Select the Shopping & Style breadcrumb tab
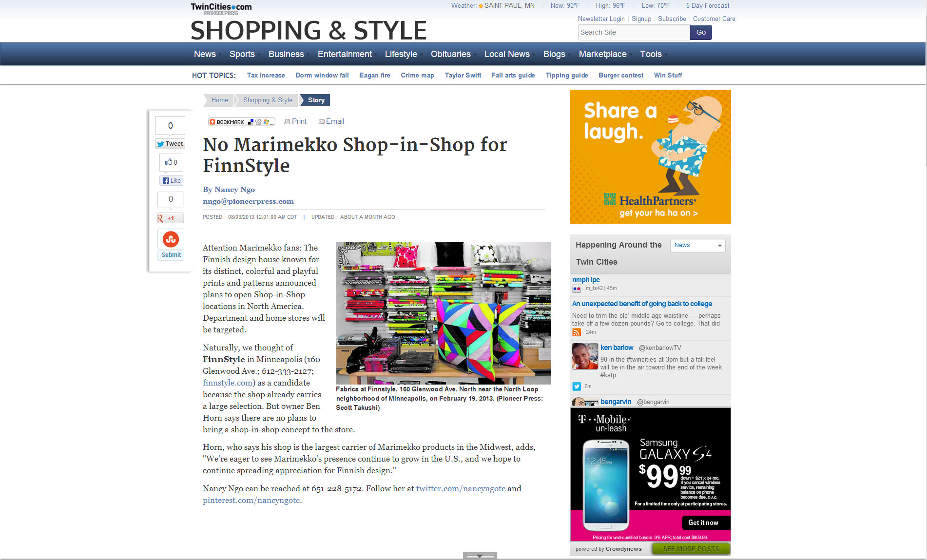 click(268, 100)
